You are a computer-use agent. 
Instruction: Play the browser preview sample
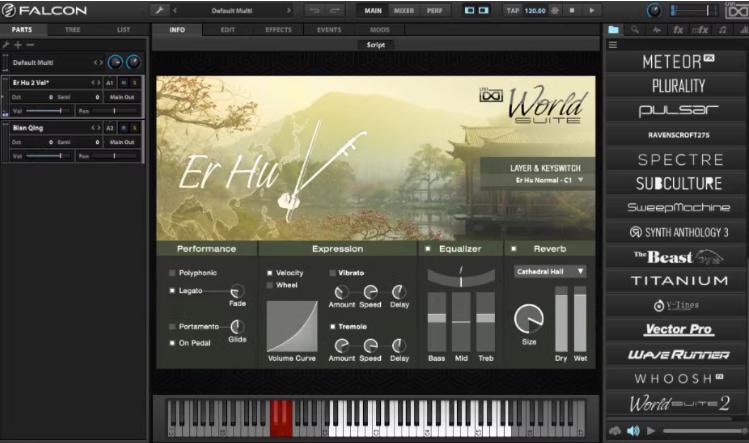651,431
